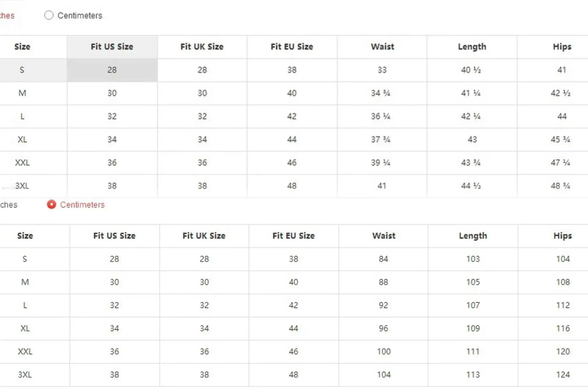Click the 84 waist value in centimeters

[x=383, y=259]
